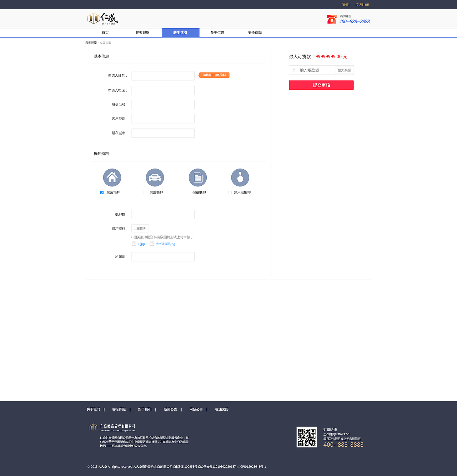
Task: Click the 仁盛 logo in the header
Action: click(102, 19)
